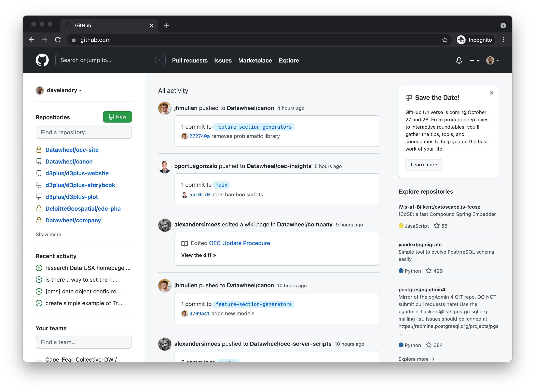Click the lock icon beside Datawheel/oec-site
Image resolution: width=535 pixels, height=392 pixels.
tap(39, 150)
